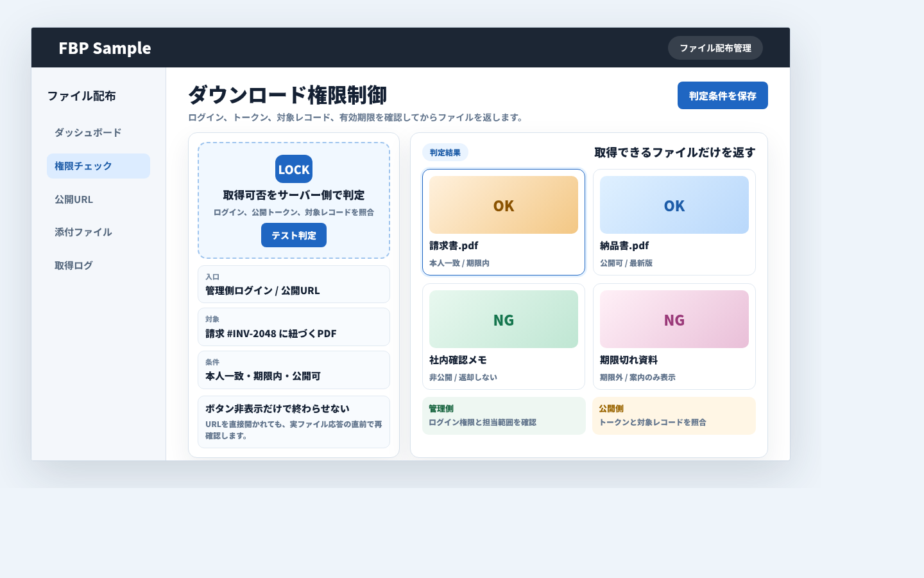The image size is (924, 578).
Task: Click the 公開可 / 最新版 status text
Action: click(x=626, y=263)
